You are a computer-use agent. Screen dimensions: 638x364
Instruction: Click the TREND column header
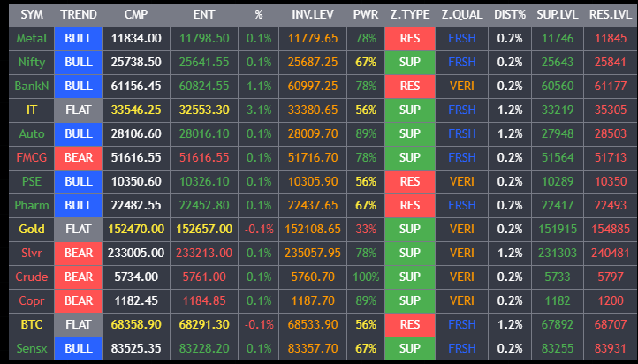[78, 14]
